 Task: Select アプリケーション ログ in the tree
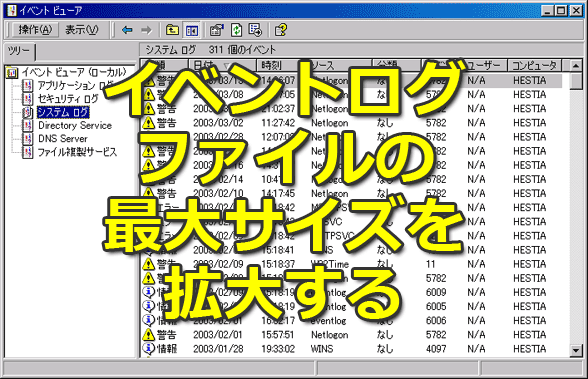[x=74, y=86]
